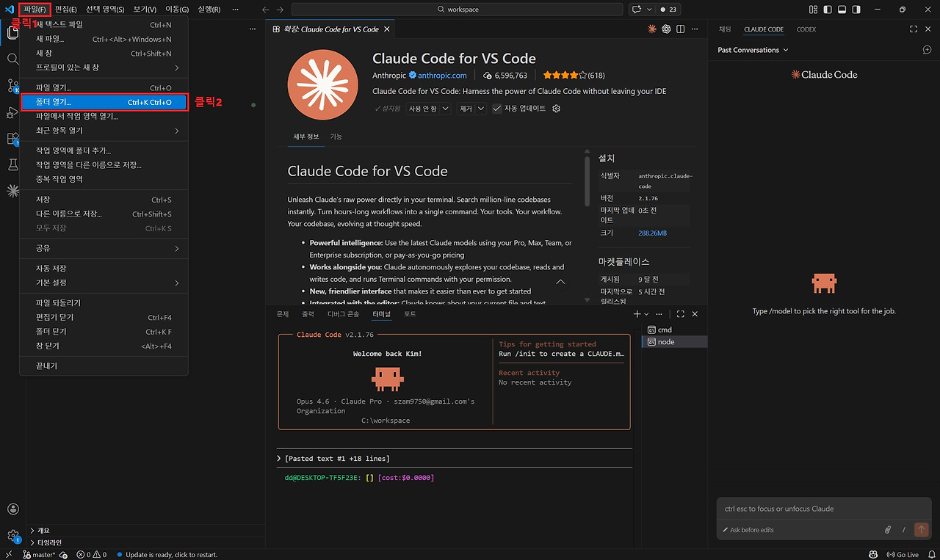
Task: Click the Claude Code starburst in editor toolbar
Action: 652,29
